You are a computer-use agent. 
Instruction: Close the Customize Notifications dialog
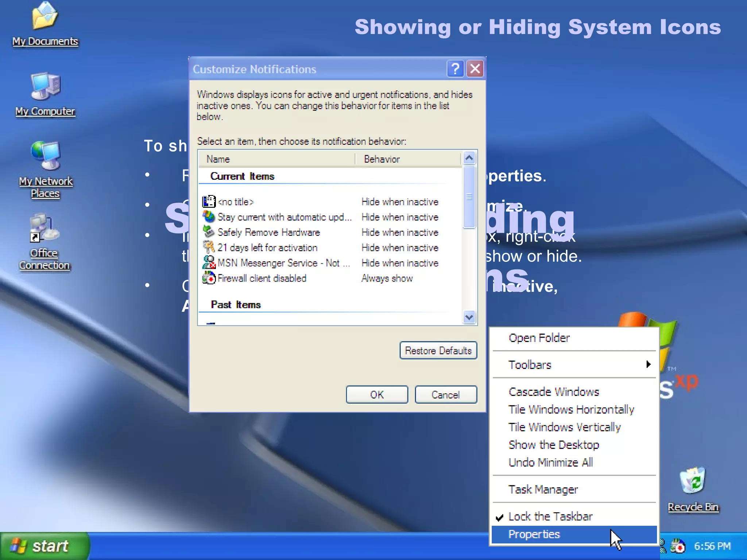pos(475,69)
